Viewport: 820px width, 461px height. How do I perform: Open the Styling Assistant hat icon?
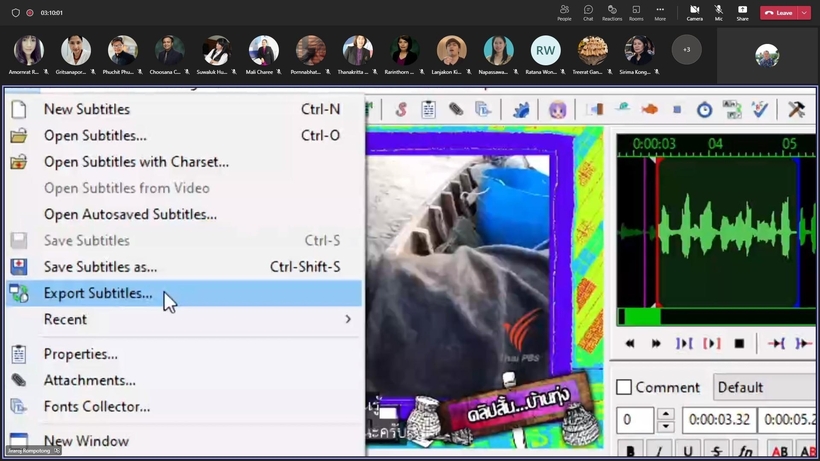(x=622, y=108)
